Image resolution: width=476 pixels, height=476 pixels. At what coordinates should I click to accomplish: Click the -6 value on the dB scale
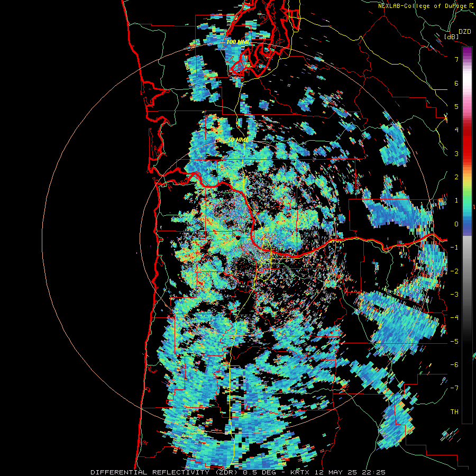(454, 365)
